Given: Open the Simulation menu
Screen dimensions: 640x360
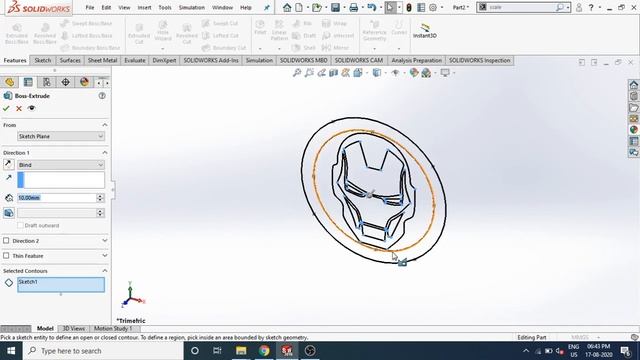Looking at the screenshot, I should tap(192, 7).
